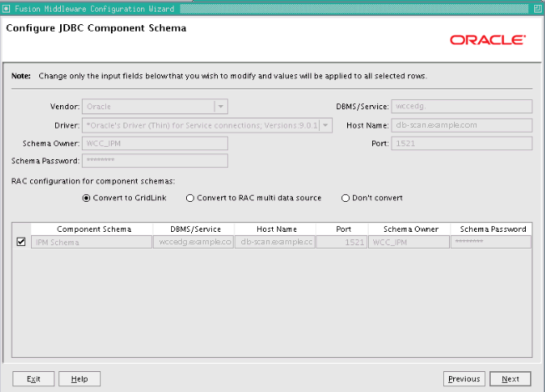This screenshot has height=392, width=545.
Task: Focus the DBMS/Service input field
Action: click(x=462, y=106)
